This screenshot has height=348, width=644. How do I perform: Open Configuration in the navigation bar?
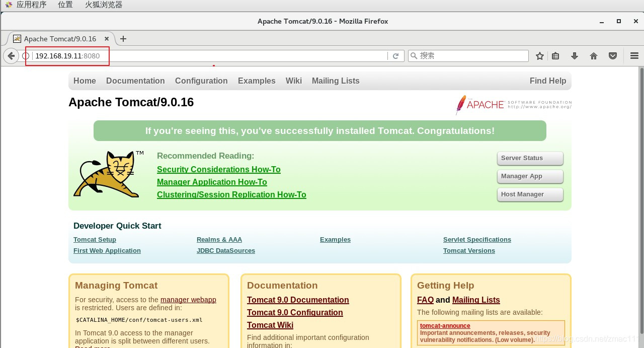[x=201, y=81]
